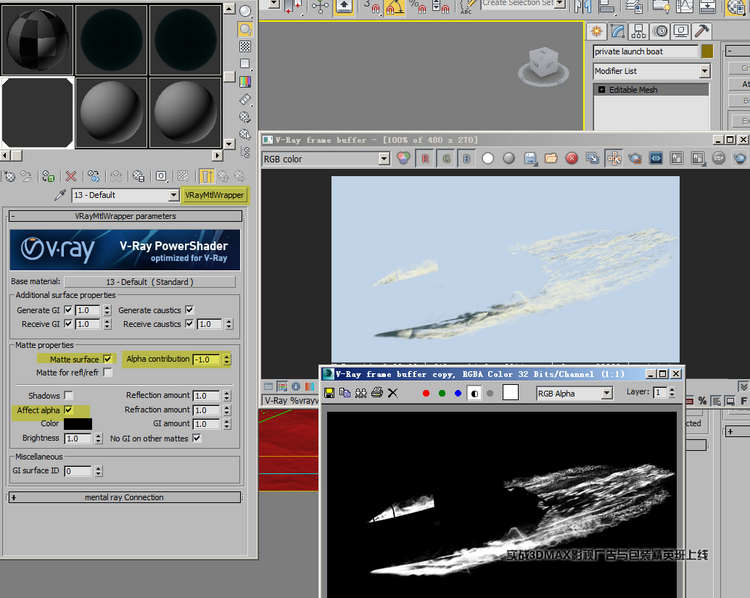Click Sample Type sphere icon
This screenshot has width=750, height=598.
point(245,11)
